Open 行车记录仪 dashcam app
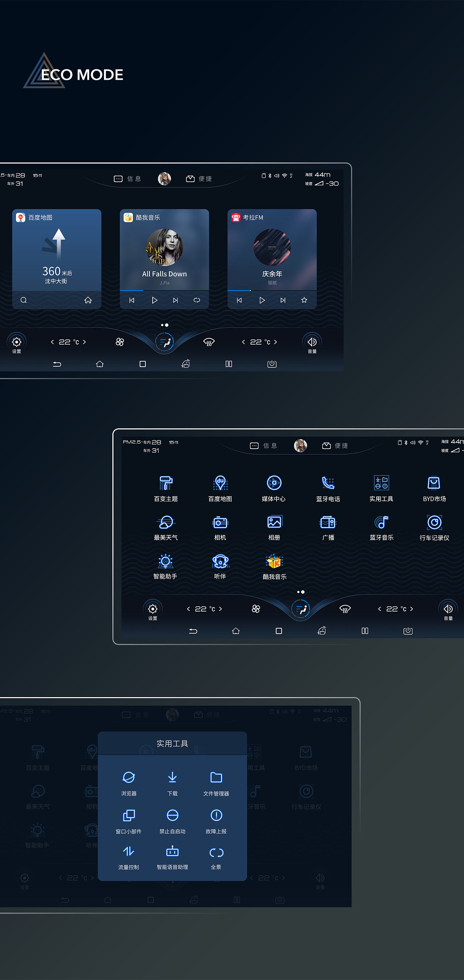The image size is (464, 980). pos(434,528)
